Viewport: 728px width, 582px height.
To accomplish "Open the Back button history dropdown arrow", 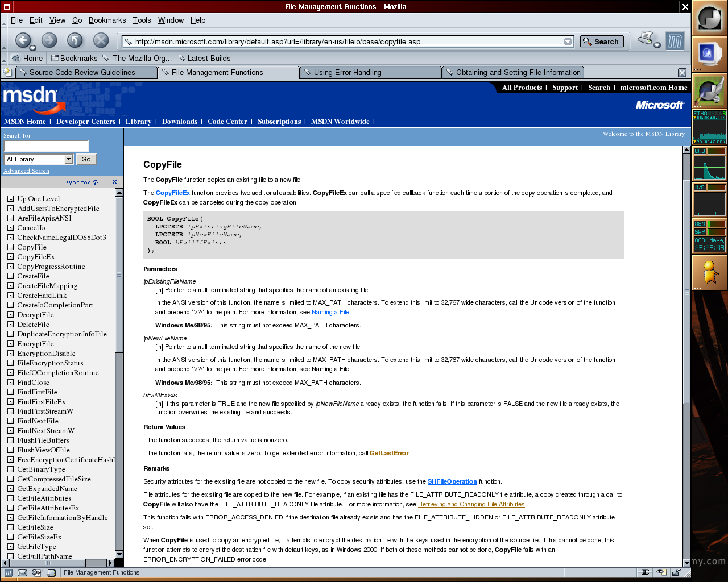I will click(x=33, y=48).
